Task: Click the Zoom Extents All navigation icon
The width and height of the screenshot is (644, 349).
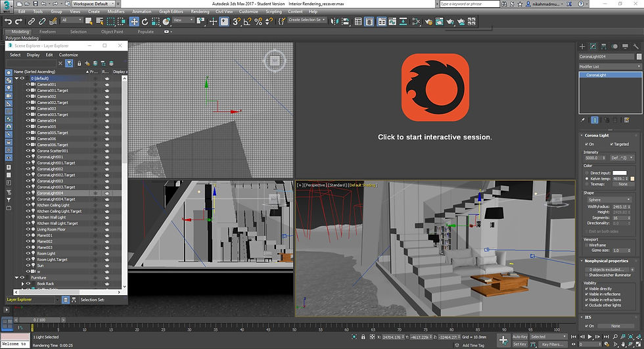Action: pyautogui.click(x=639, y=337)
